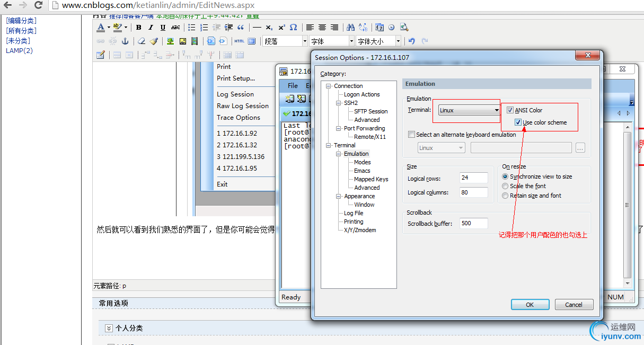The height and width of the screenshot is (345, 644).
Task: Open the [编辑分类] link
Action: [21, 21]
